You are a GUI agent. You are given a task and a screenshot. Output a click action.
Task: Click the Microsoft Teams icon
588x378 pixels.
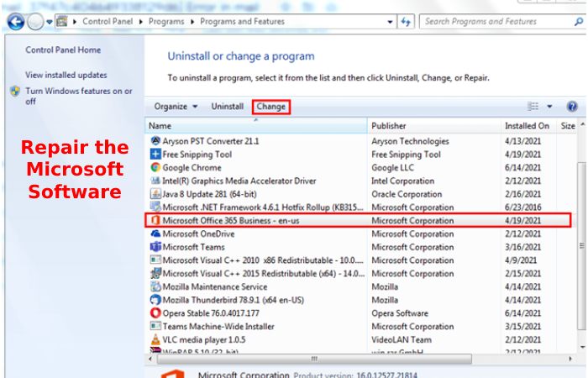point(155,247)
